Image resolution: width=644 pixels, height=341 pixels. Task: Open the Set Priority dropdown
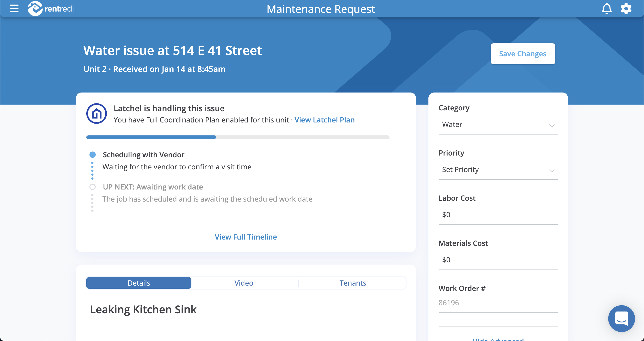click(x=498, y=170)
